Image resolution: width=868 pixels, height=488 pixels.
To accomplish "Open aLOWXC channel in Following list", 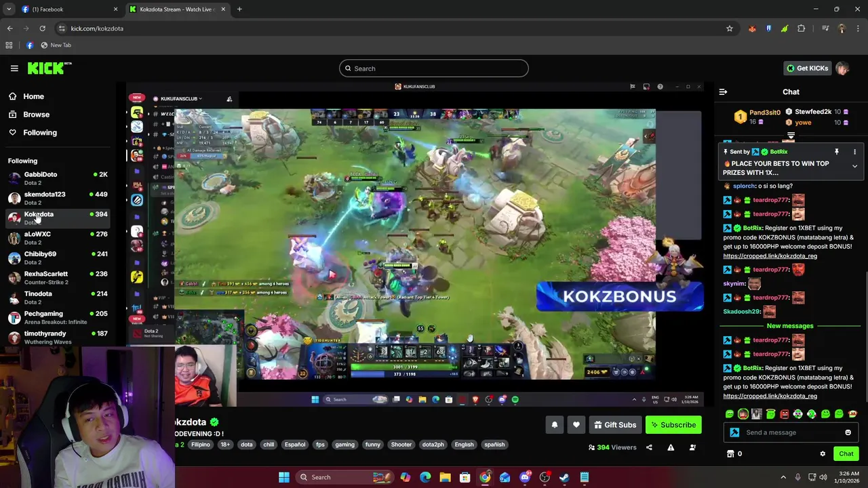I will 57,238.
